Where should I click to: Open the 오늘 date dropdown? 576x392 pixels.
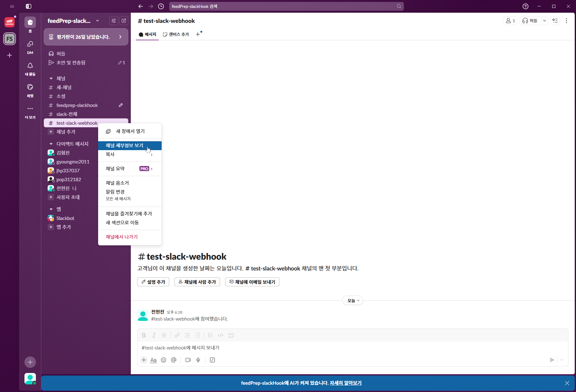tap(353, 301)
